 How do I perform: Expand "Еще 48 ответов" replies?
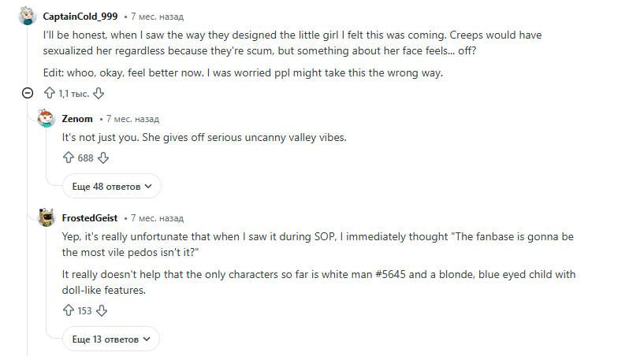coord(112,187)
